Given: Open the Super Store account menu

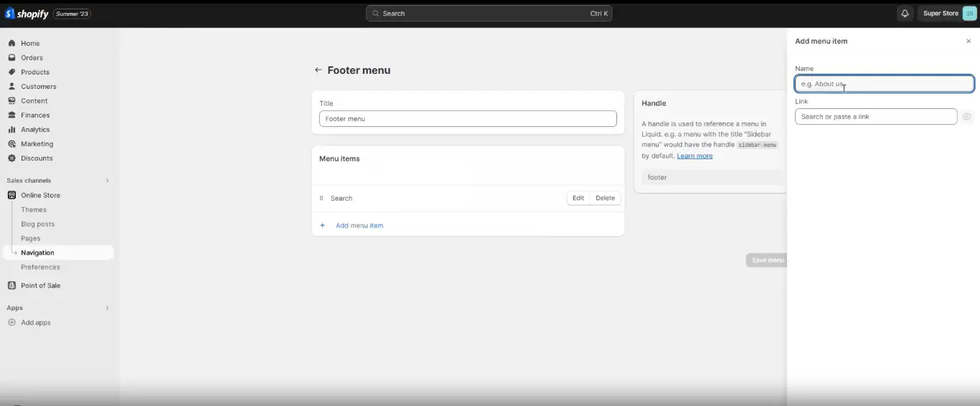Looking at the screenshot, I should (x=949, y=14).
